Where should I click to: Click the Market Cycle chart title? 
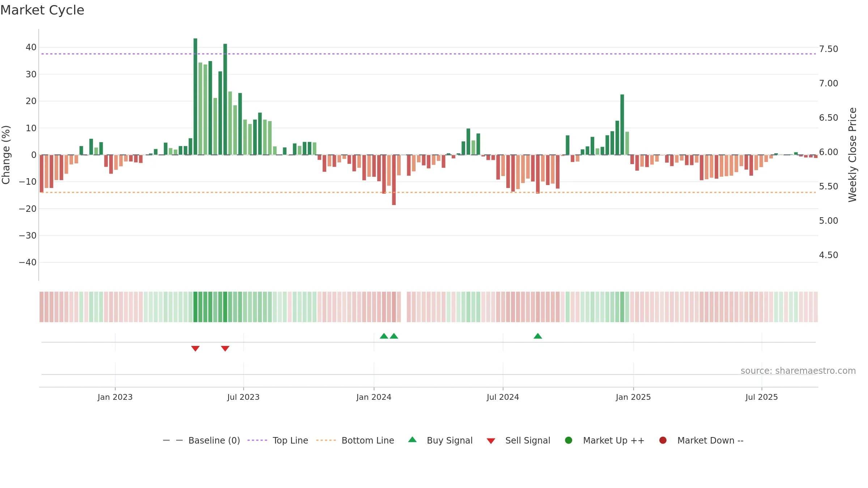click(x=42, y=10)
